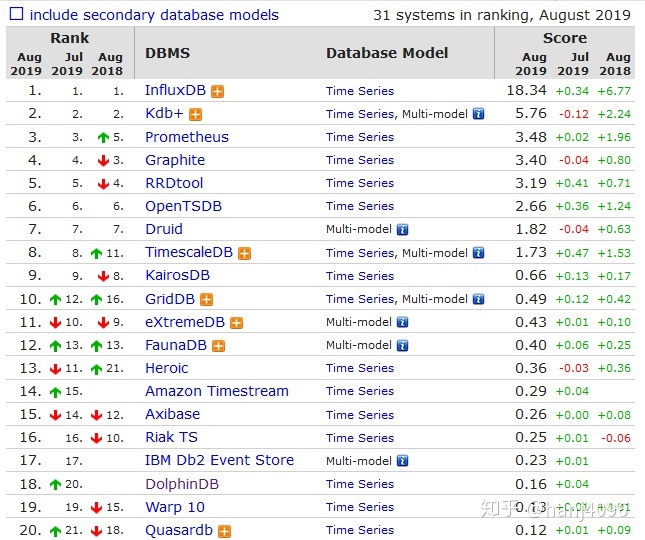
Task: Click the info icon in IBM Db2 Event Store row
Action: point(402,461)
